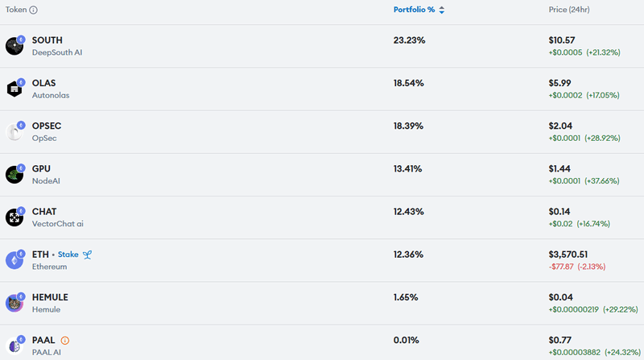
Task: Click the ETH price $3,570.51
Action: tap(568, 254)
